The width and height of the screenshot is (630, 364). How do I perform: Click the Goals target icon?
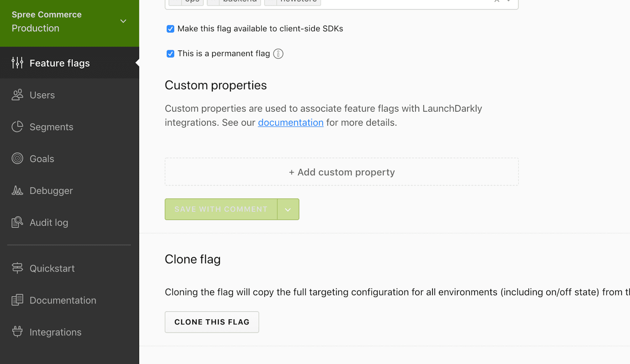pos(17,158)
